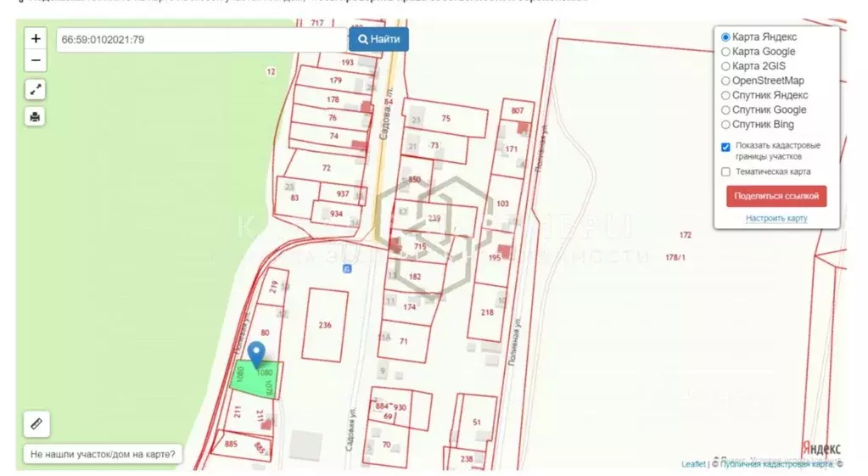
Task: Click the bus stop icon on the map
Action: 346,269
